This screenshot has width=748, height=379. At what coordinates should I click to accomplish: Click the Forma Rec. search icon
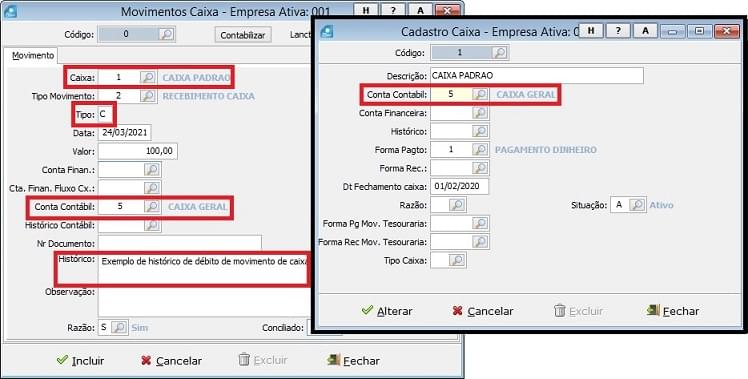tap(480, 168)
